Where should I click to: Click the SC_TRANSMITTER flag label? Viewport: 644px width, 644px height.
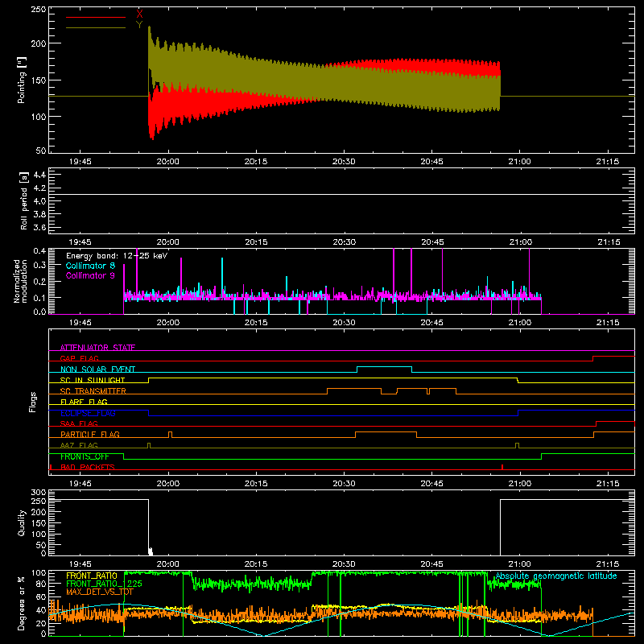click(93, 390)
